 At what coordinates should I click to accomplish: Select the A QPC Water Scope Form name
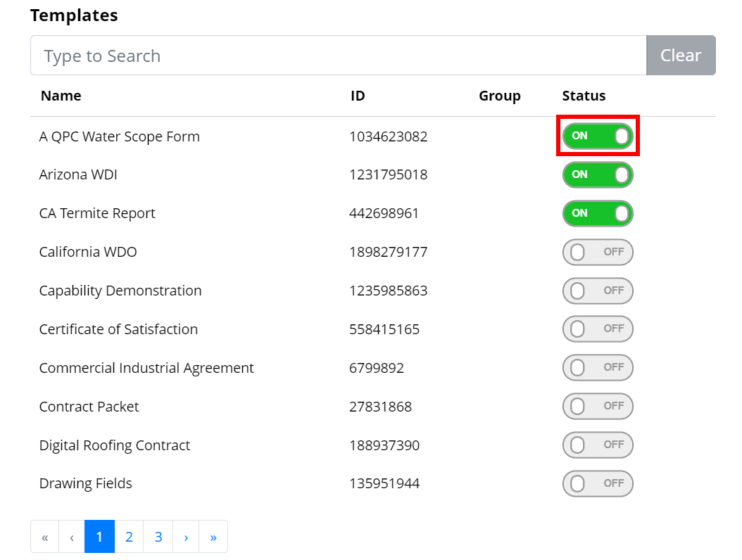pos(119,136)
